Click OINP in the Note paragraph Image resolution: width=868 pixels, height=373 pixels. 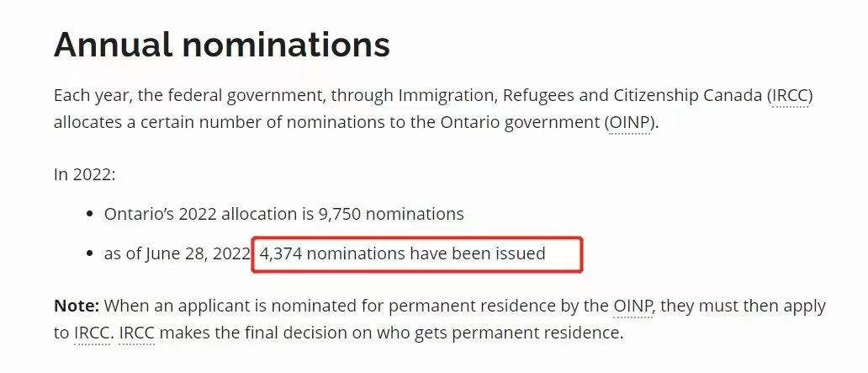(633, 306)
